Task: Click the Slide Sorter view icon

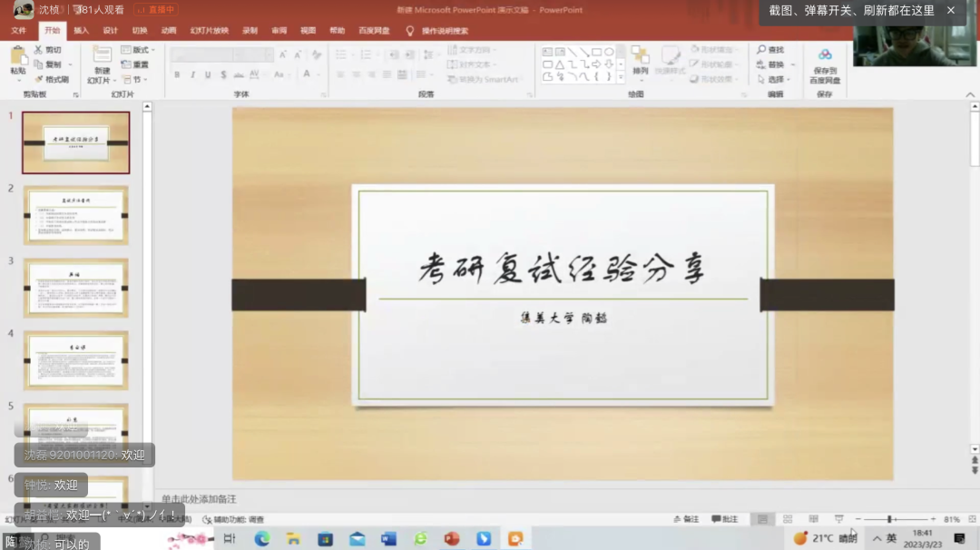Action: pyautogui.click(x=787, y=518)
